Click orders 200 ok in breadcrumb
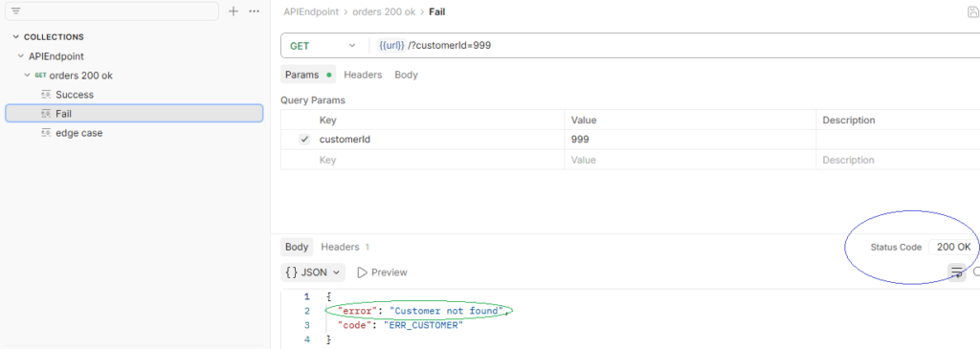This screenshot has width=980, height=349. click(x=384, y=11)
